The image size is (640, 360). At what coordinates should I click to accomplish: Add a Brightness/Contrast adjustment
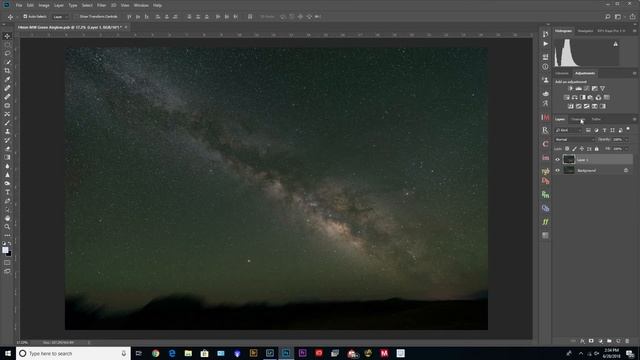tap(571, 89)
